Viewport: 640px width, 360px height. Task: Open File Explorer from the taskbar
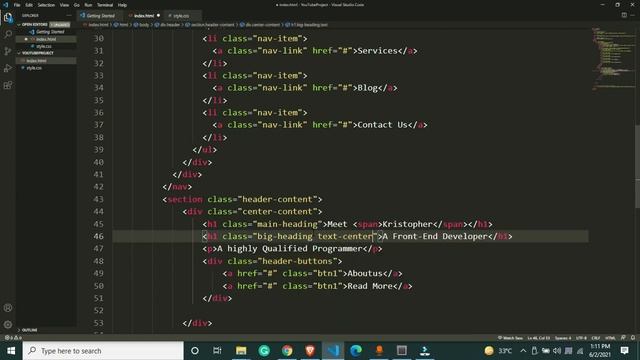click(x=241, y=351)
